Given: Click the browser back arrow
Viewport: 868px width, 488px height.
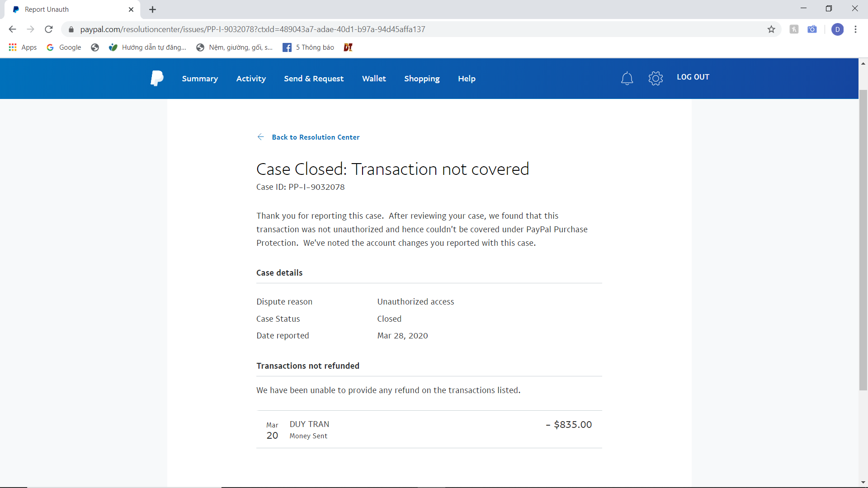Looking at the screenshot, I should point(12,29).
